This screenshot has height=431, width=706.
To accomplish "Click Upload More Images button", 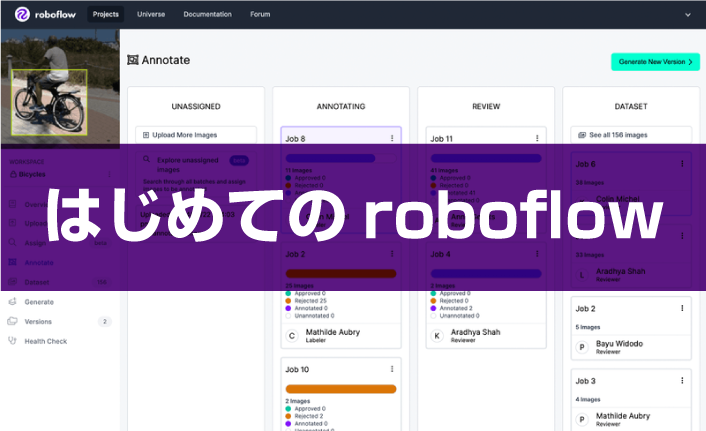I will point(196,135).
